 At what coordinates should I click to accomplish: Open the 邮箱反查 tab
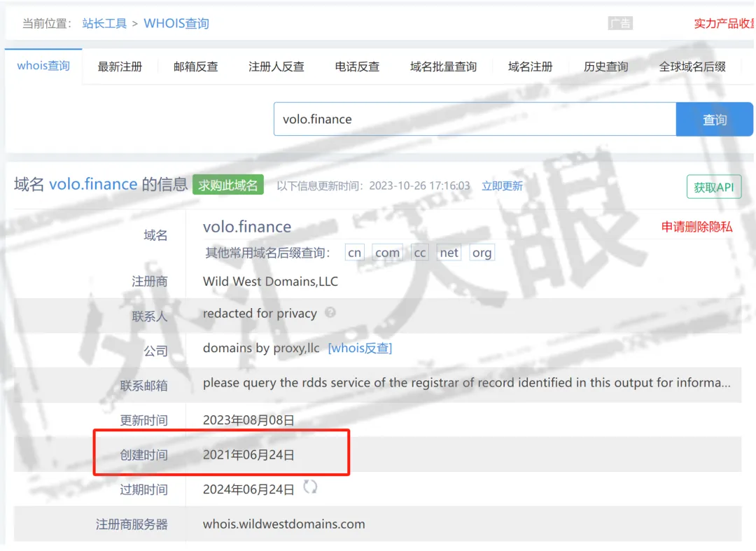pos(196,67)
